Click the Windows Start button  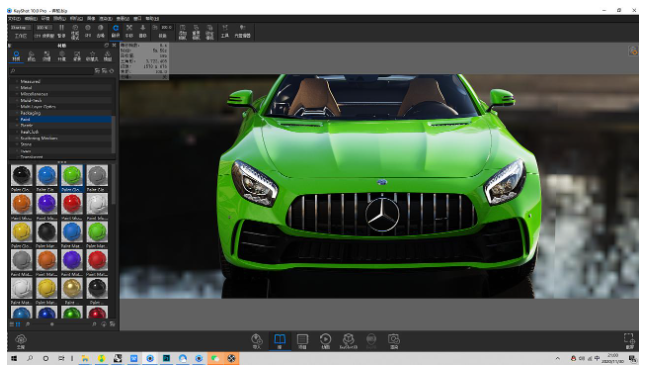[14, 358]
